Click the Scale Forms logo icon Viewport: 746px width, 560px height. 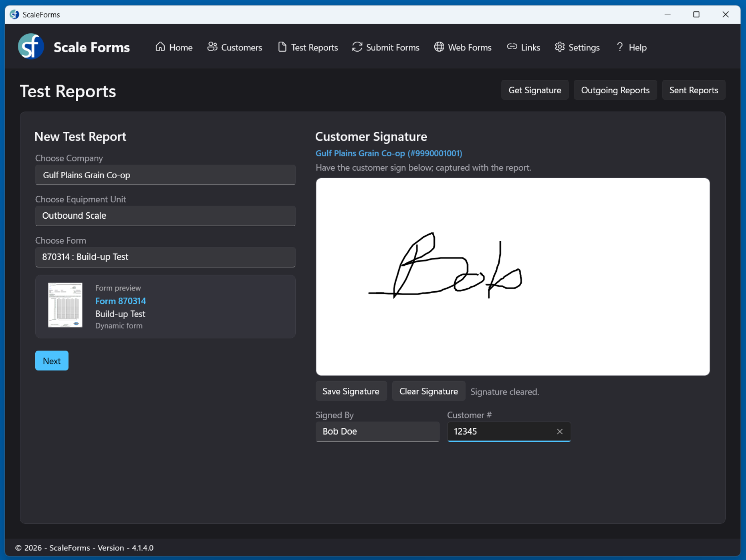(x=31, y=46)
